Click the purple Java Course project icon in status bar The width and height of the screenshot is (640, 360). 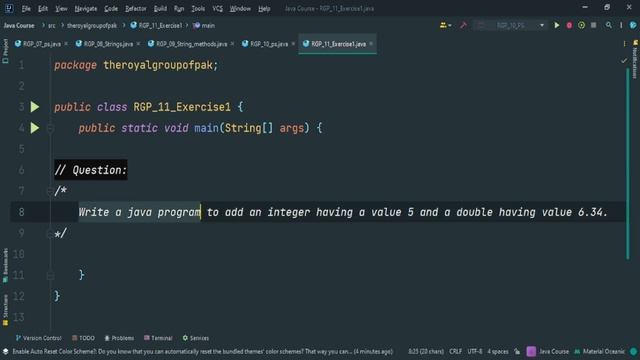click(531, 351)
